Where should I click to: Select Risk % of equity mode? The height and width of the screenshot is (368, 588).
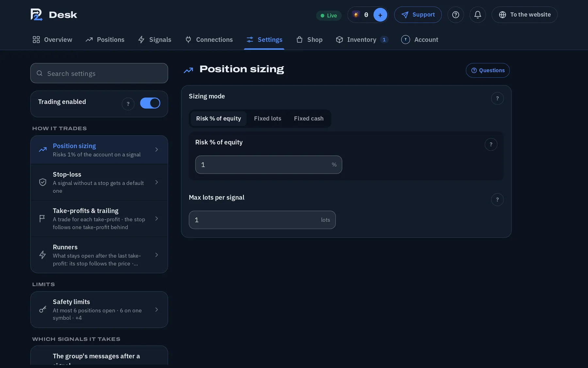[219, 118]
